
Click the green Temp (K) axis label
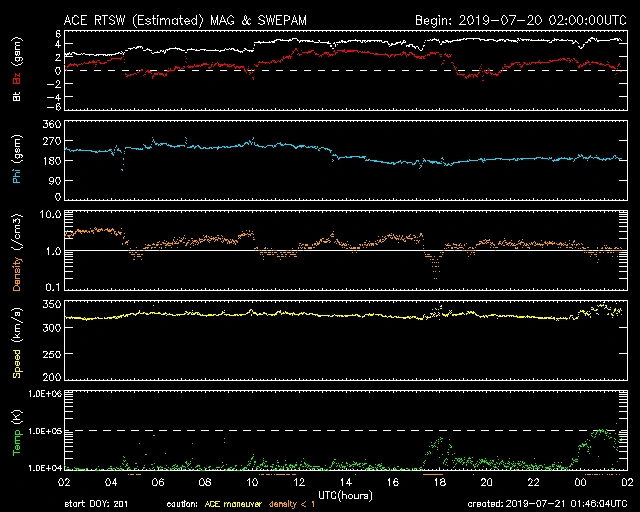[16, 430]
